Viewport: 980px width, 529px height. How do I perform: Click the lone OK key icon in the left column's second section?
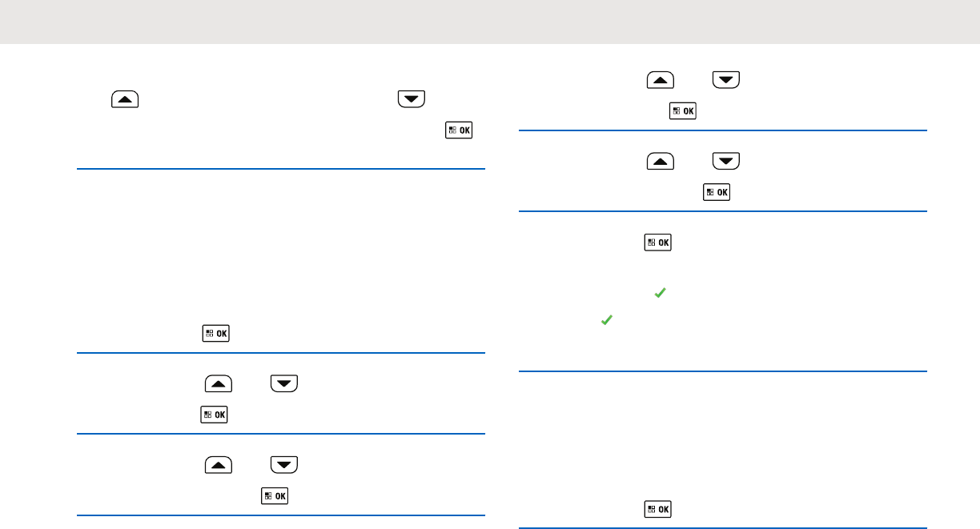pyautogui.click(x=215, y=333)
